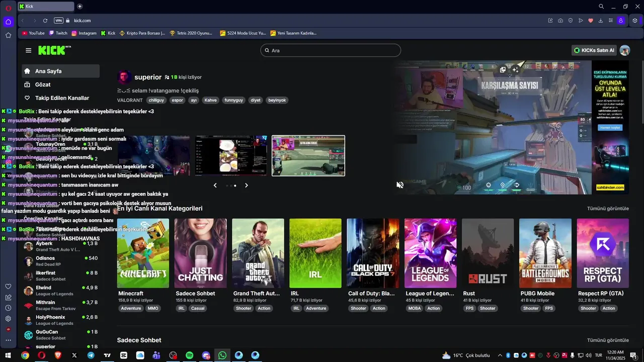Open superior channel name

pyautogui.click(x=148, y=77)
